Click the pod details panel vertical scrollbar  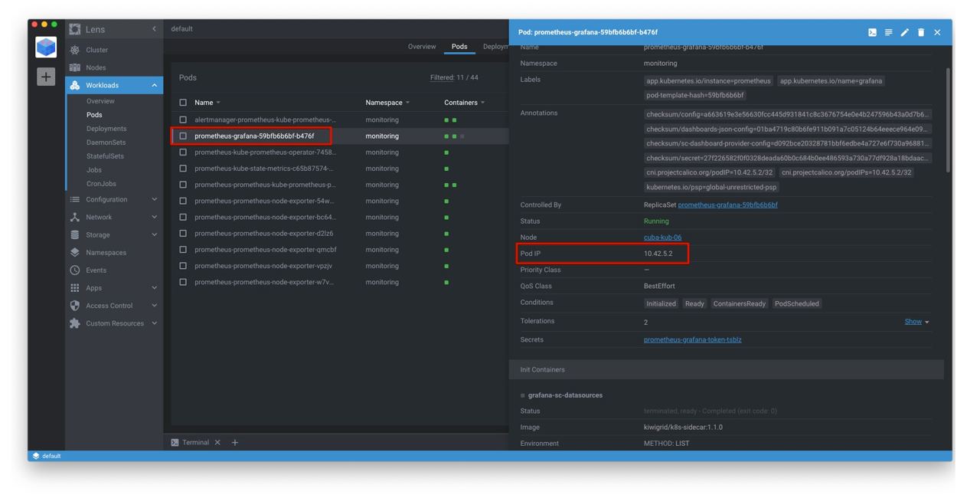949,119
